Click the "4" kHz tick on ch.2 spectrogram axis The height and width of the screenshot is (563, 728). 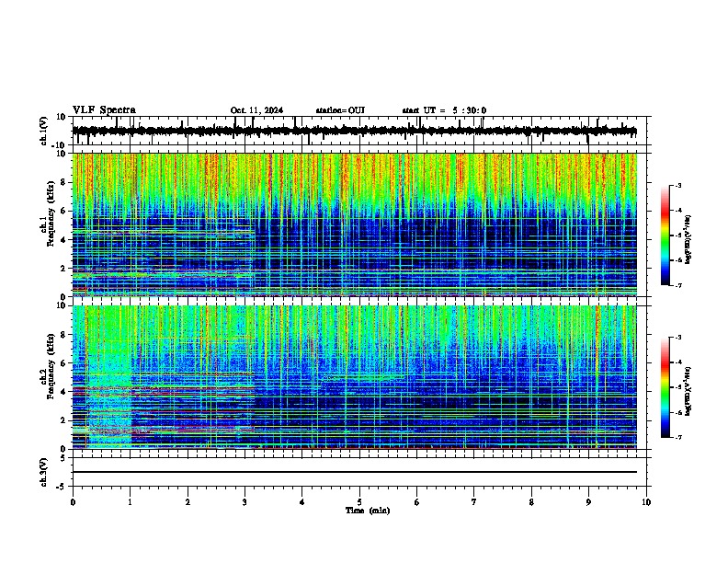[63, 392]
